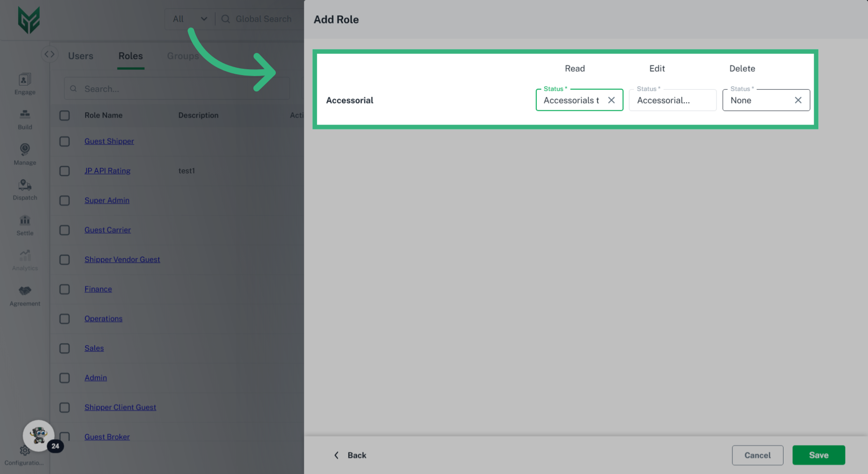The height and width of the screenshot is (474, 868).
Task: Open the Engage section in sidebar
Action: pos(24,84)
